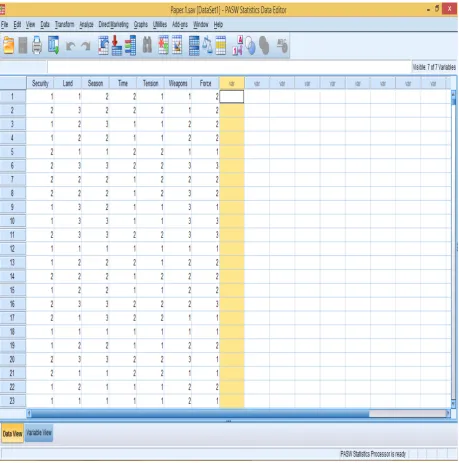
Task: Open the Go to Case tool
Action: pos(103,45)
